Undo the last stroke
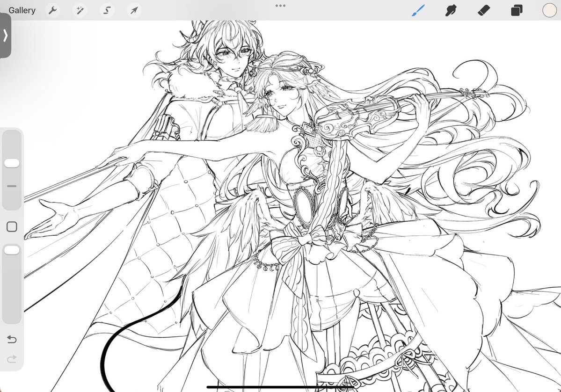The width and height of the screenshot is (561, 392). tap(12, 339)
